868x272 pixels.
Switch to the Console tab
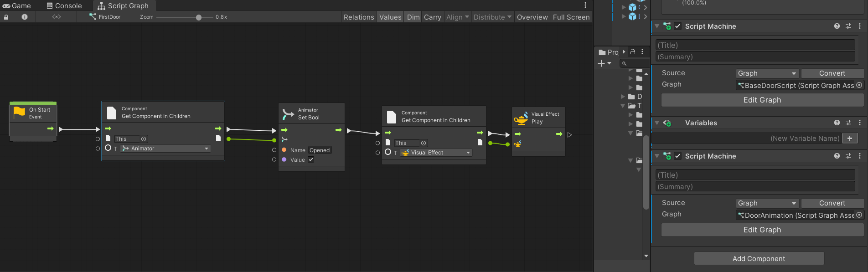[64, 6]
